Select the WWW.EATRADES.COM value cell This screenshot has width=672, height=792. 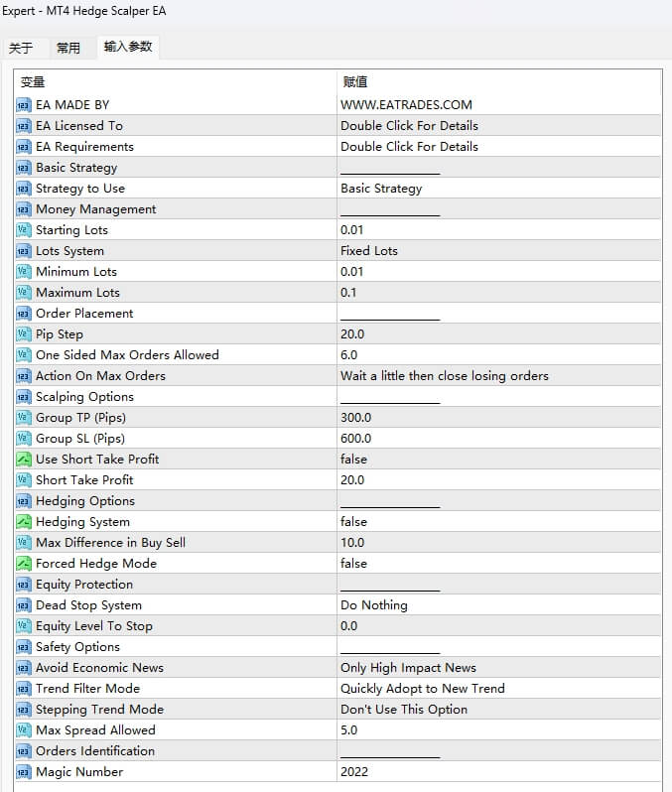(x=406, y=105)
